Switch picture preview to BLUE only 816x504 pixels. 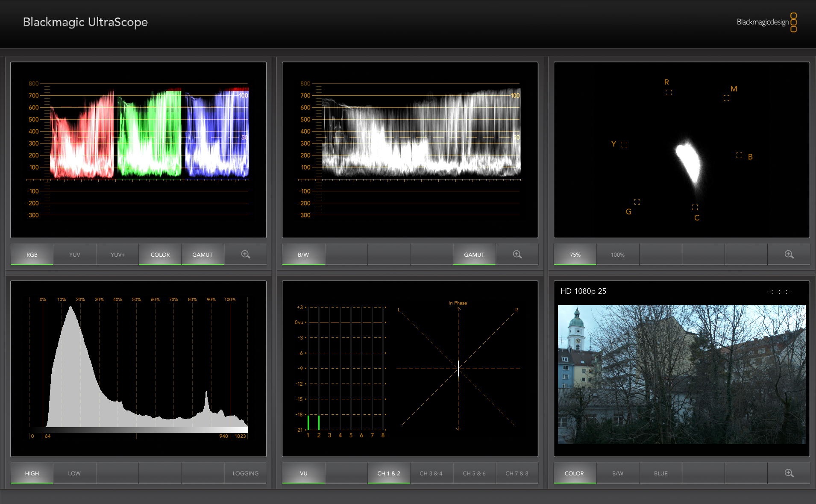[x=660, y=473]
